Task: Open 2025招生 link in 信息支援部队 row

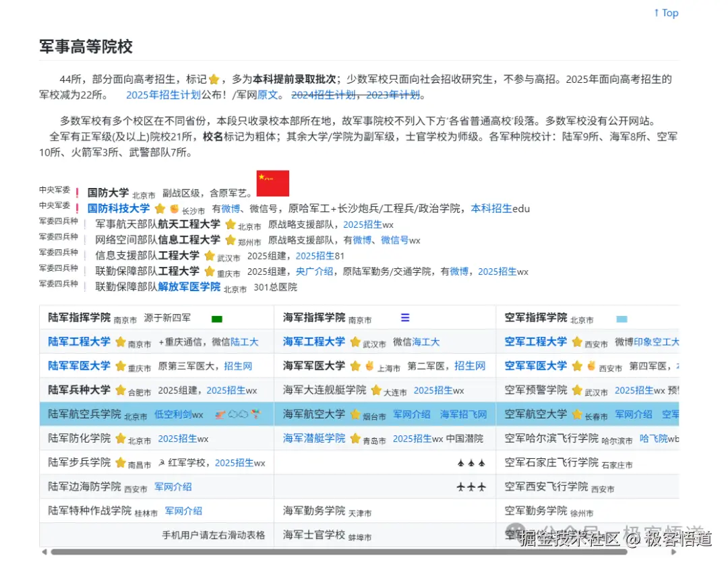Action: pos(315,256)
